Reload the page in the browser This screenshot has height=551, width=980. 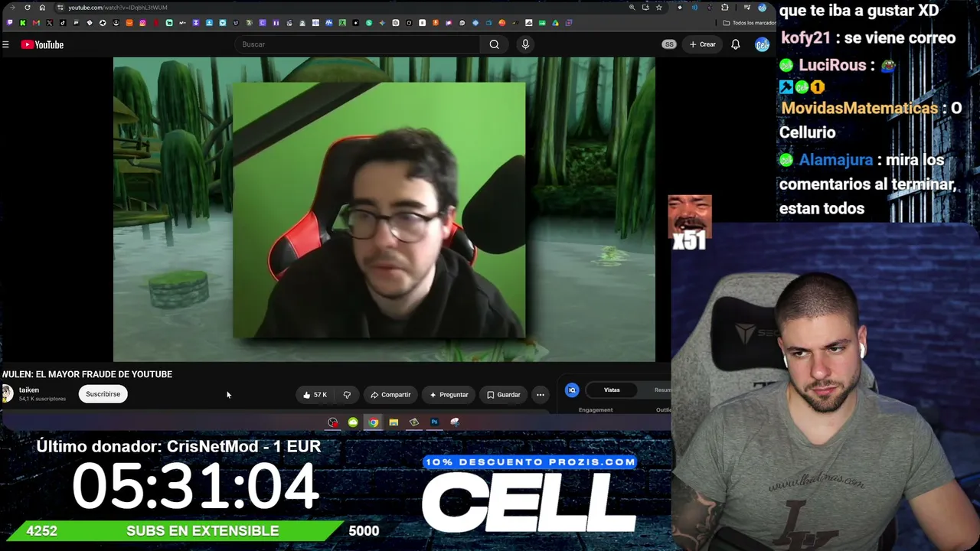point(28,8)
